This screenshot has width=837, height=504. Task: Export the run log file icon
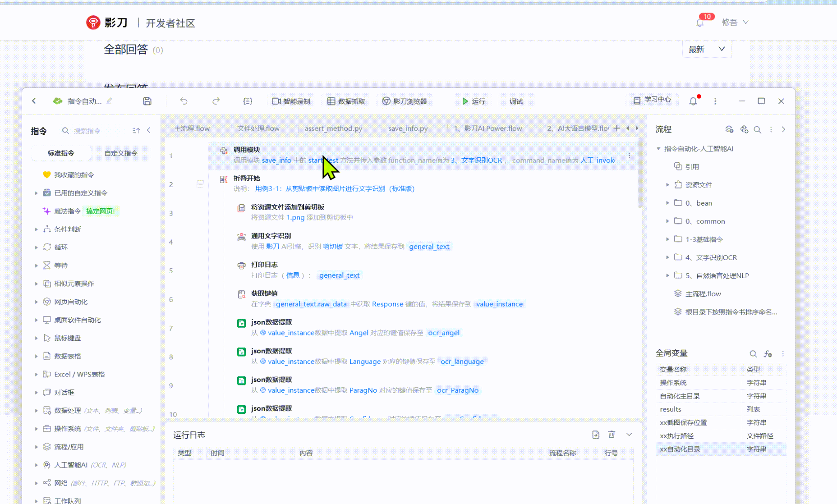coord(596,435)
